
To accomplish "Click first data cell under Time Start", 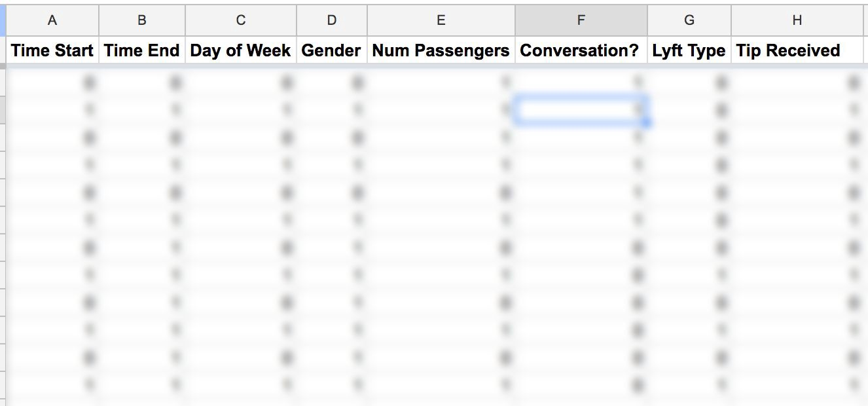I will tap(52, 83).
